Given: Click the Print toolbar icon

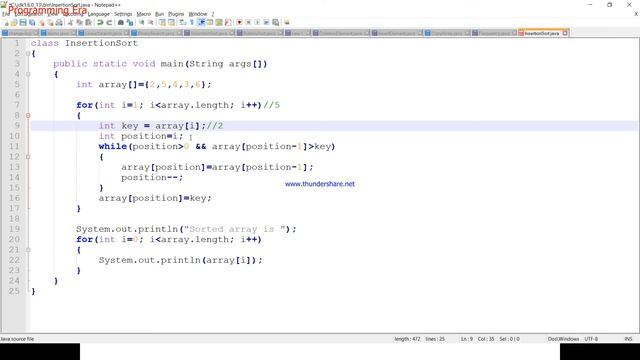Looking at the screenshot, I should click(x=59, y=22).
